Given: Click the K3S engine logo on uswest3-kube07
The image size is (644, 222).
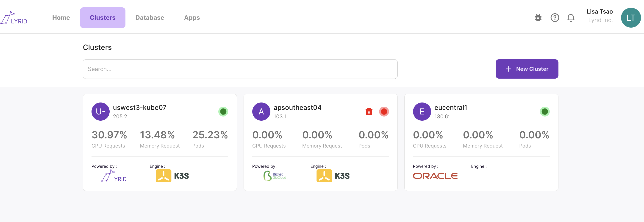Looking at the screenshot, I should point(172,176).
